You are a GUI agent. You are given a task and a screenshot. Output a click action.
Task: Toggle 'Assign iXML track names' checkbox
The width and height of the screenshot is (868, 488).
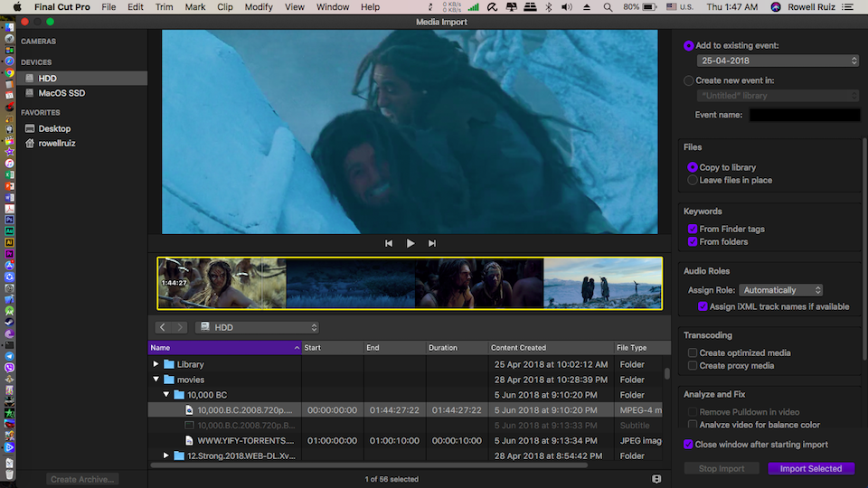pyautogui.click(x=703, y=306)
